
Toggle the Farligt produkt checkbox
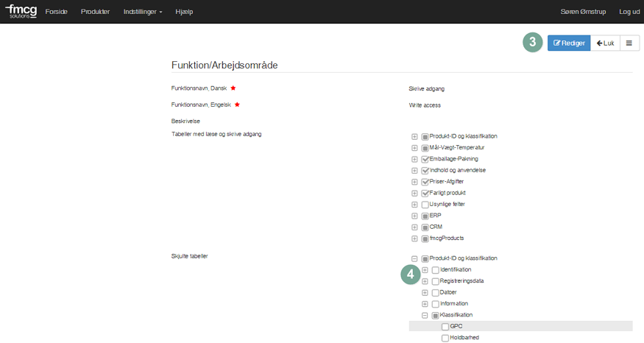coord(425,193)
